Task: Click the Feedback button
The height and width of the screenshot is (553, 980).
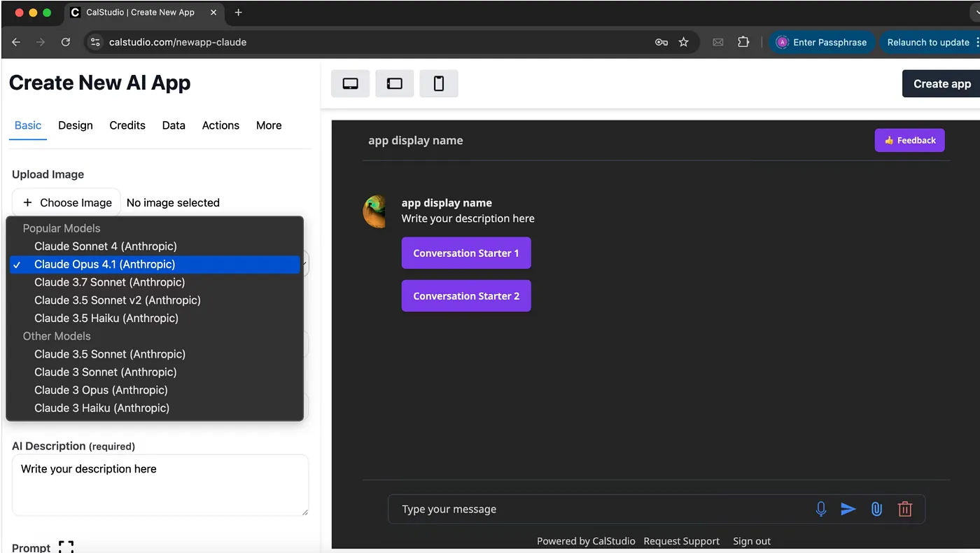Action: coord(909,140)
